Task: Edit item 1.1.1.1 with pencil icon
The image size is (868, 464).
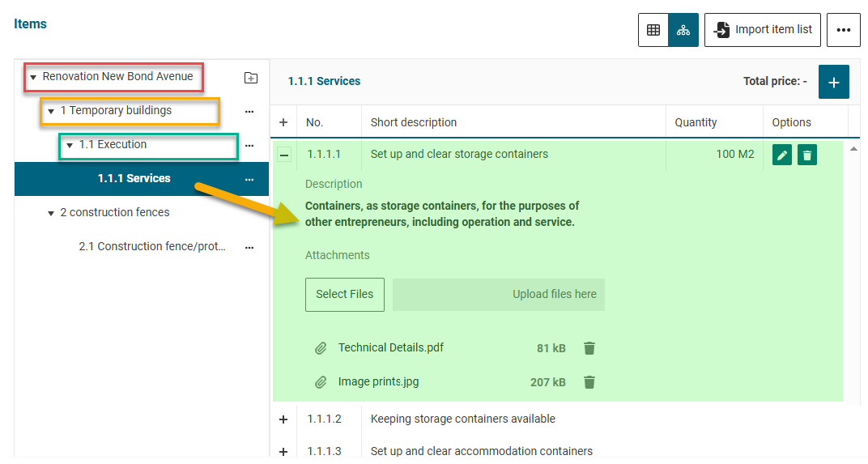Action: pyautogui.click(x=781, y=155)
